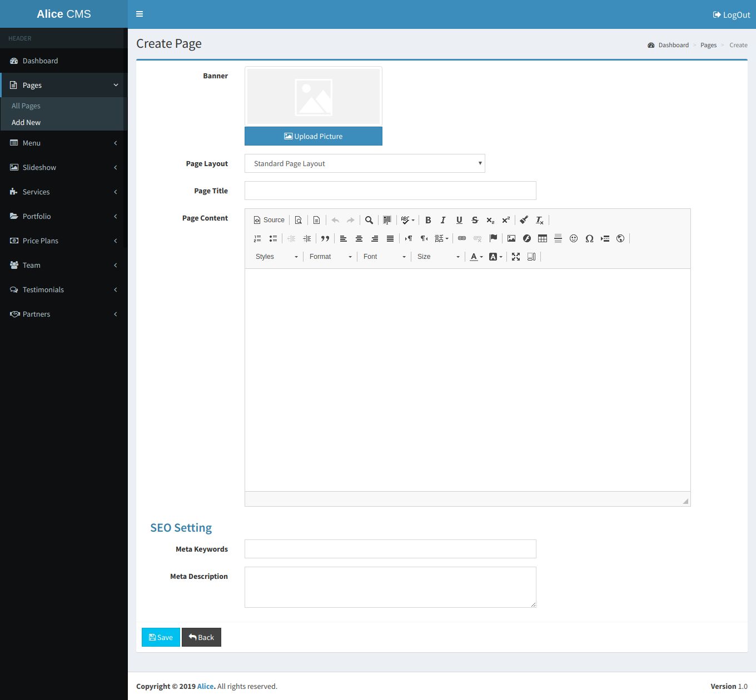
Task: Click the Meta Keywords input field
Action: pos(390,549)
